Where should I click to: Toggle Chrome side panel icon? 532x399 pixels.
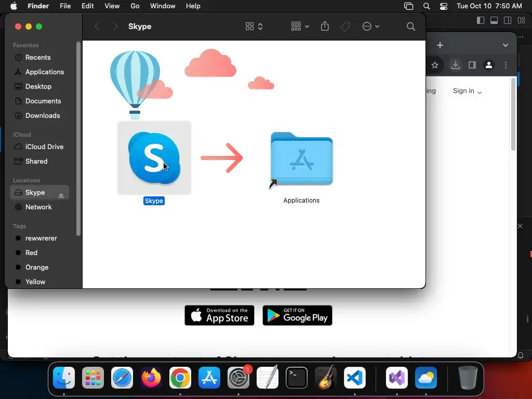tap(472, 65)
